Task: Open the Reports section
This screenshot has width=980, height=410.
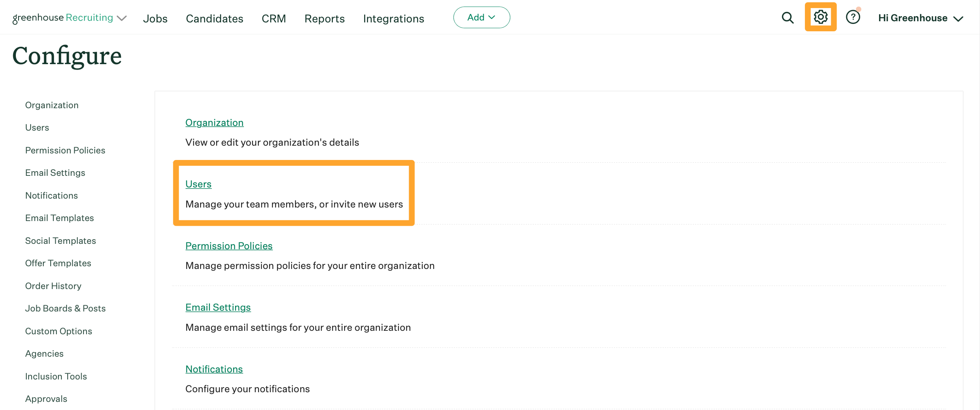Action: [x=324, y=19]
